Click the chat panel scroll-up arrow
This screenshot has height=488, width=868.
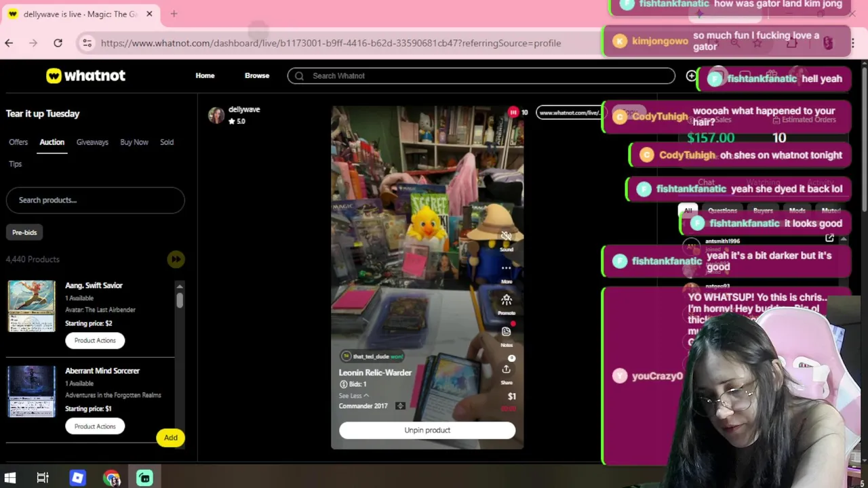(843, 239)
